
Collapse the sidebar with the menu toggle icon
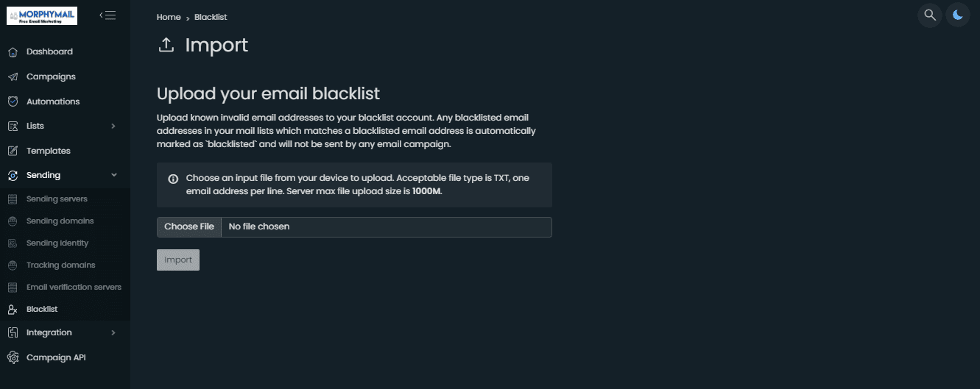107,15
